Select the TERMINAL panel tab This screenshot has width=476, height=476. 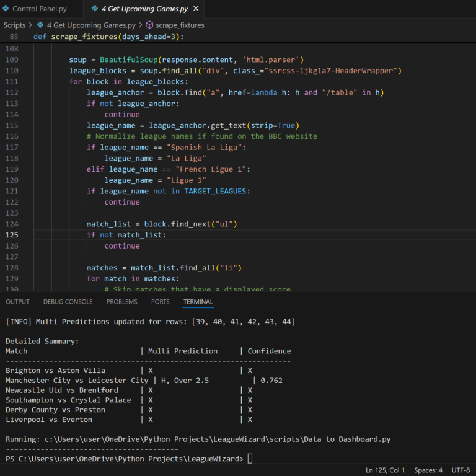pos(198,302)
